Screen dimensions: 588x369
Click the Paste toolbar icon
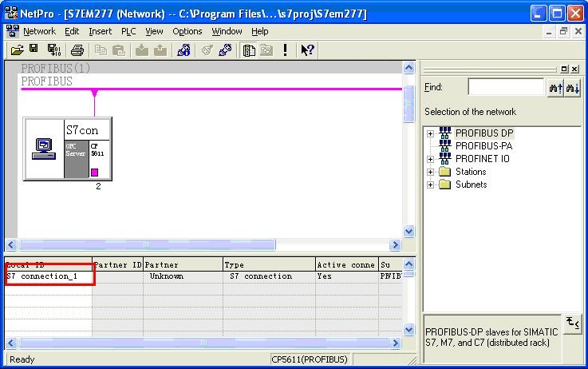(x=119, y=50)
